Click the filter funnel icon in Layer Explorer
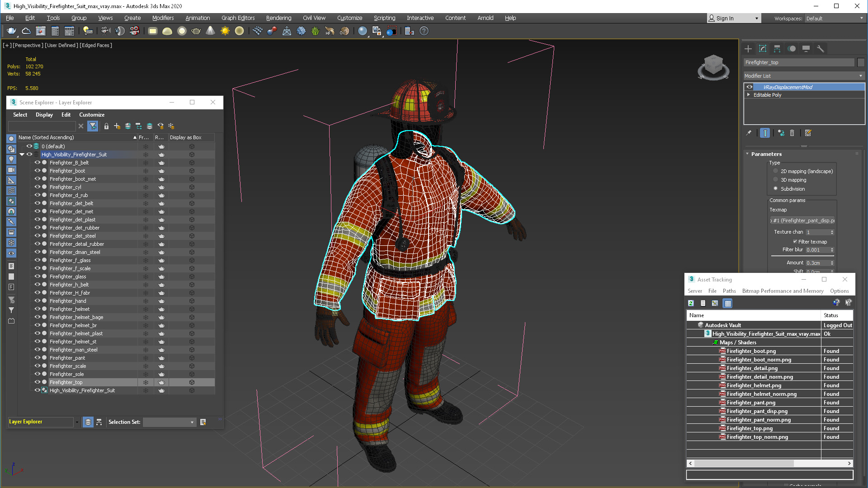 pyautogui.click(x=93, y=126)
